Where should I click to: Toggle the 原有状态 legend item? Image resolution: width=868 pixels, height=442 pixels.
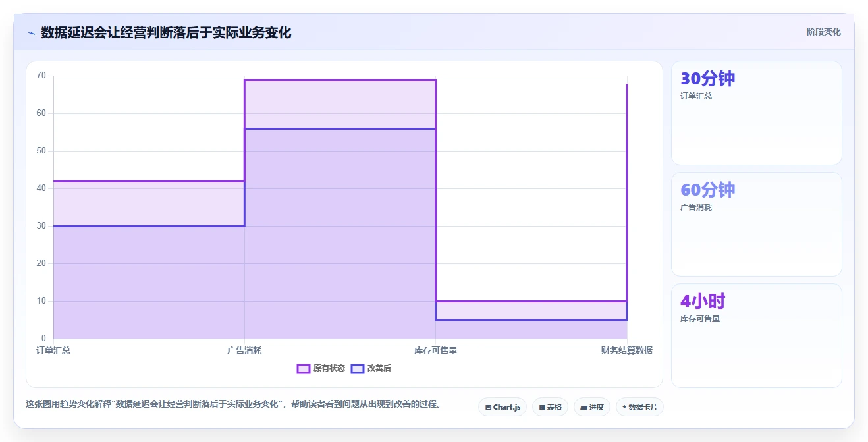coord(321,368)
